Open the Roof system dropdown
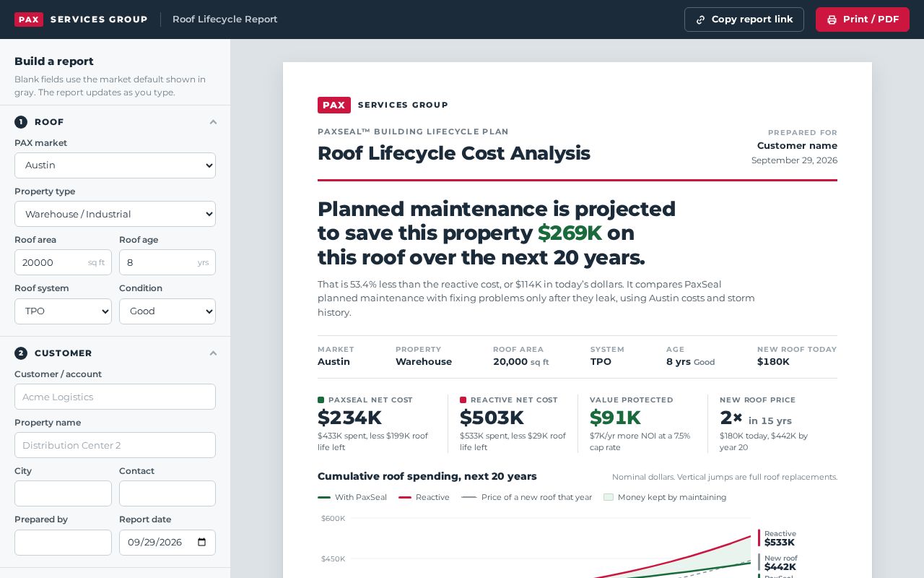Screen dimensions: 924x578 click(63, 311)
